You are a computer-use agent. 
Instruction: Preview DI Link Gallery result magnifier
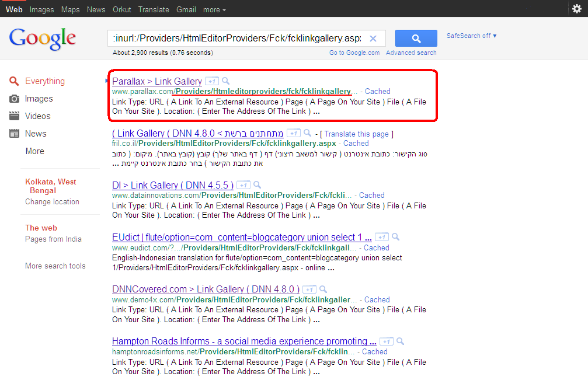tap(258, 184)
